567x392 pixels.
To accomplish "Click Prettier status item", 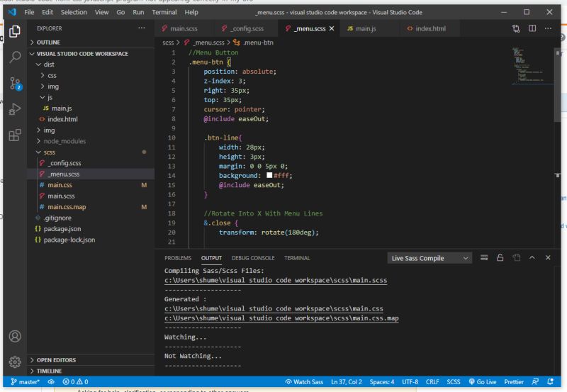I will (x=513, y=382).
